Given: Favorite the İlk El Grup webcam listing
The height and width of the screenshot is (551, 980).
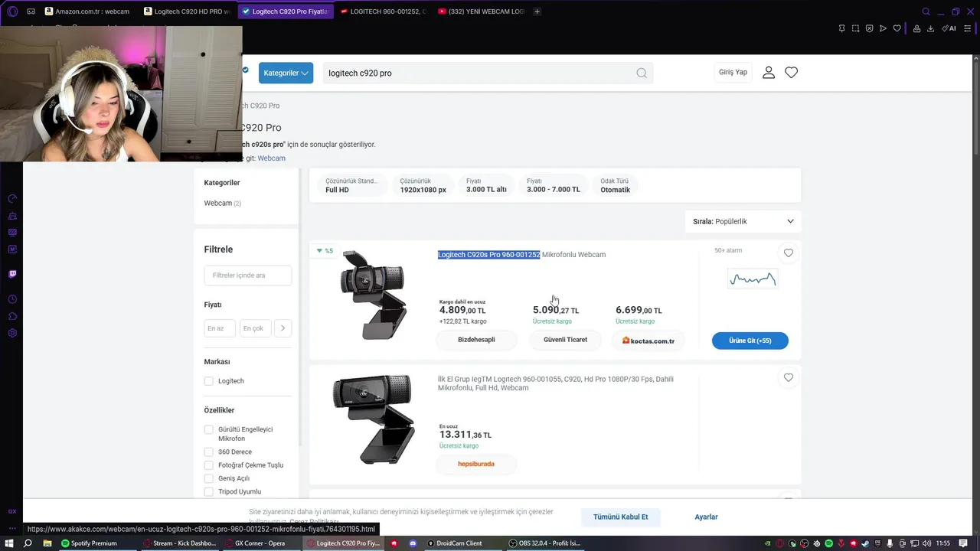Looking at the screenshot, I should (789, 377).
